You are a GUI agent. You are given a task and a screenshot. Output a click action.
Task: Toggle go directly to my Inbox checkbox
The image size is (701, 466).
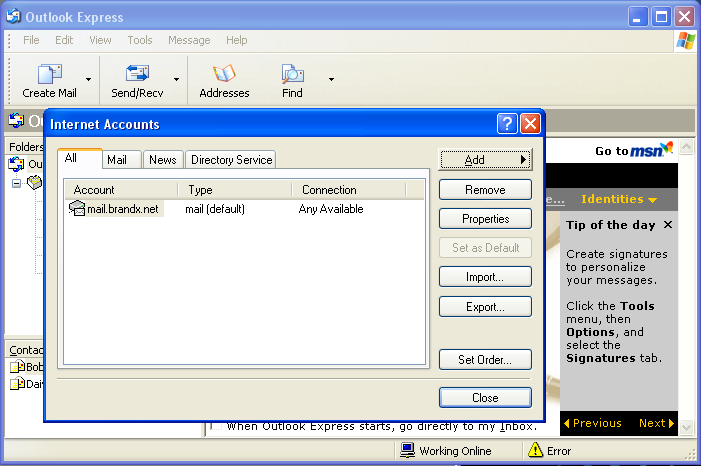click(x=216, y=426)
